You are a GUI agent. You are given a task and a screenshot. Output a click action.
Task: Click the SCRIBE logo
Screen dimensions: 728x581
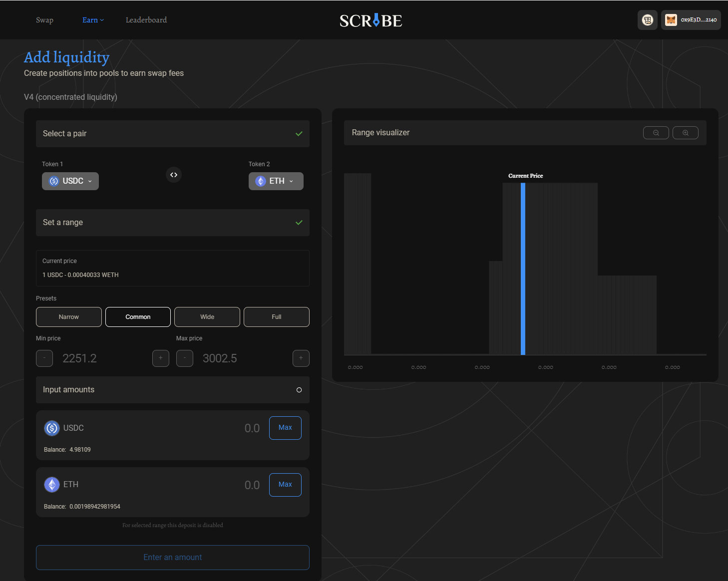pyautogui.click(x=370, y=20)
